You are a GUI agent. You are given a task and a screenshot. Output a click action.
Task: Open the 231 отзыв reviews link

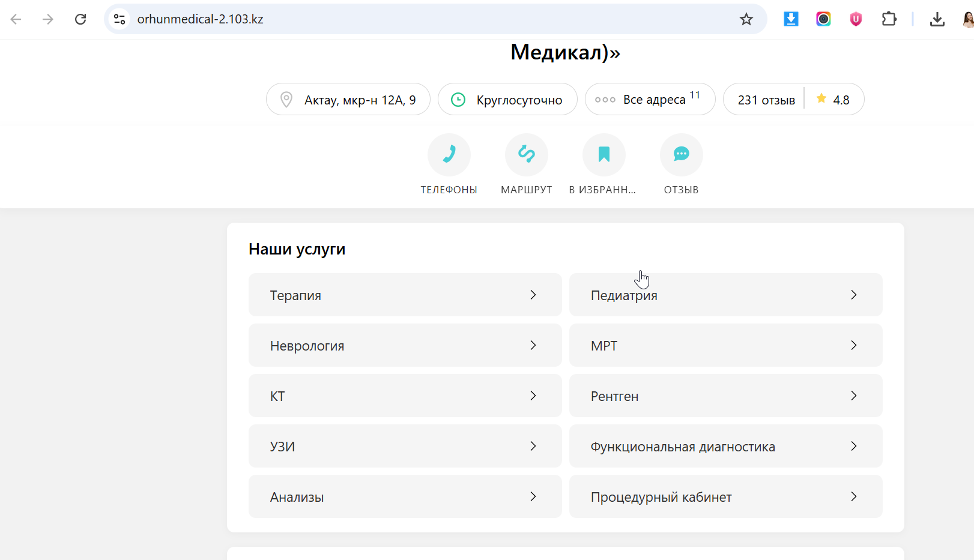coord(766,100)
